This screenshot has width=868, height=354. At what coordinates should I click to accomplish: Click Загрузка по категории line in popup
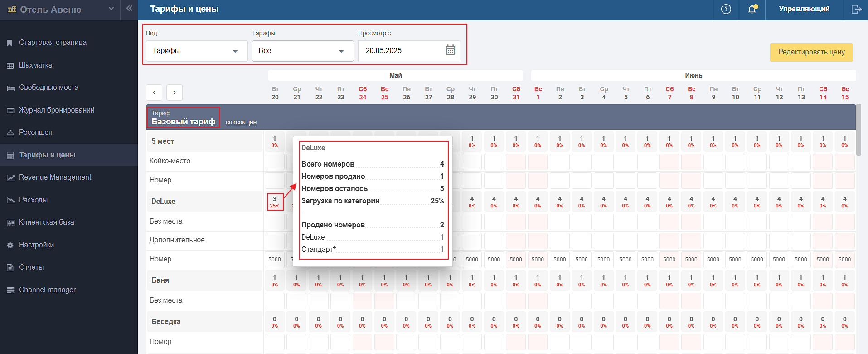[373, 201]
